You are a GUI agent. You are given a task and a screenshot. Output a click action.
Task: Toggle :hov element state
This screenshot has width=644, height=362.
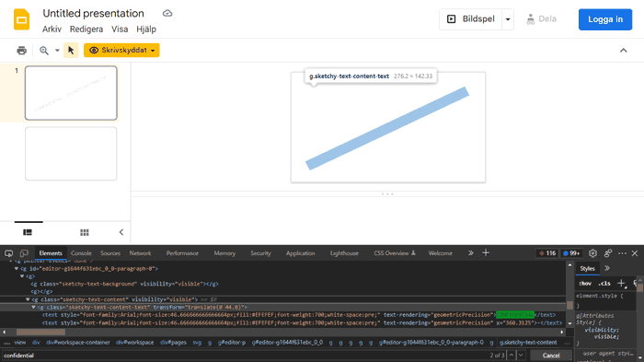585,284
